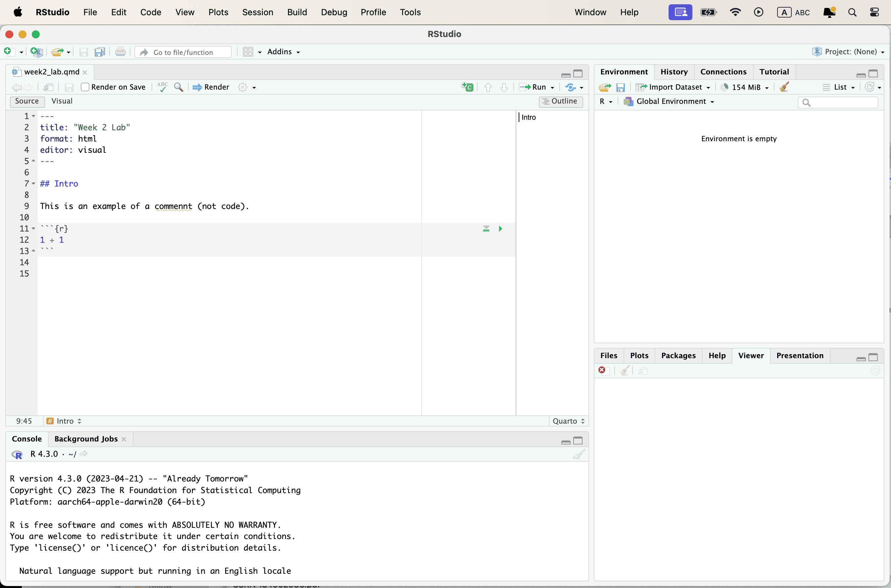Open the Session menu

[x=258, y=12]
